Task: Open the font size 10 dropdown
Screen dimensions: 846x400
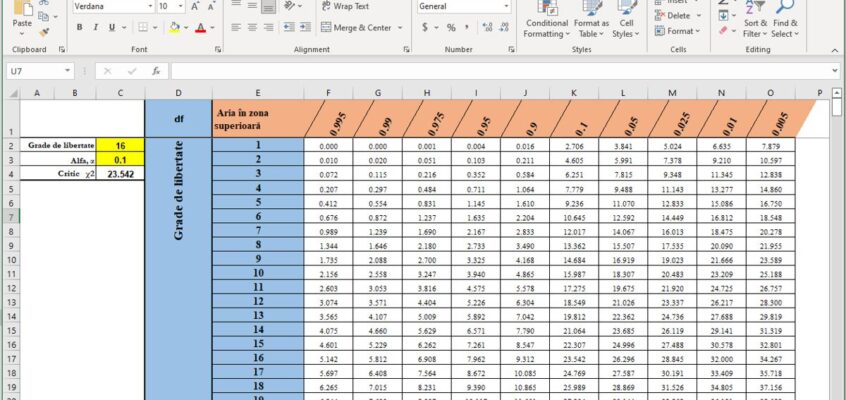Action: (x=181, y=6)
